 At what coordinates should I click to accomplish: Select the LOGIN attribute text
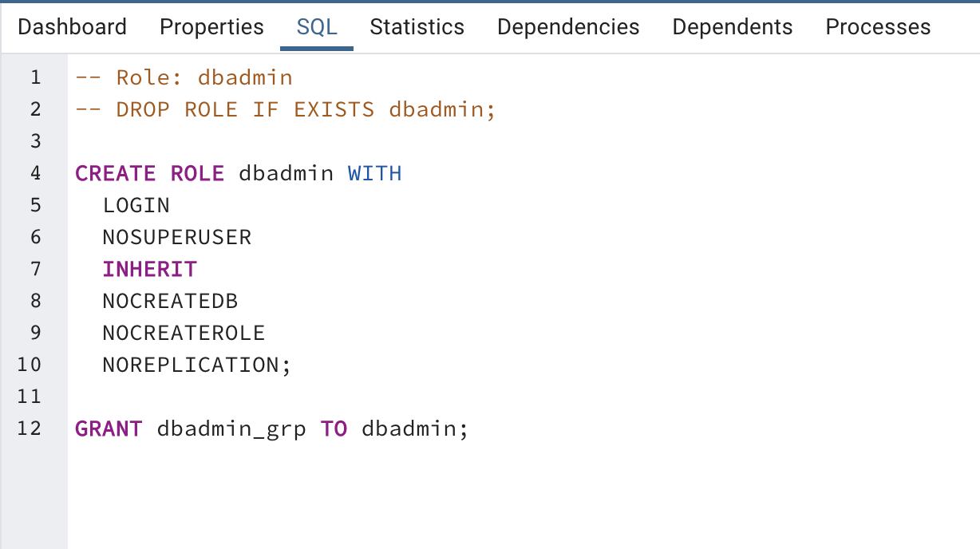pyautogui.click(x=136, y=205)
